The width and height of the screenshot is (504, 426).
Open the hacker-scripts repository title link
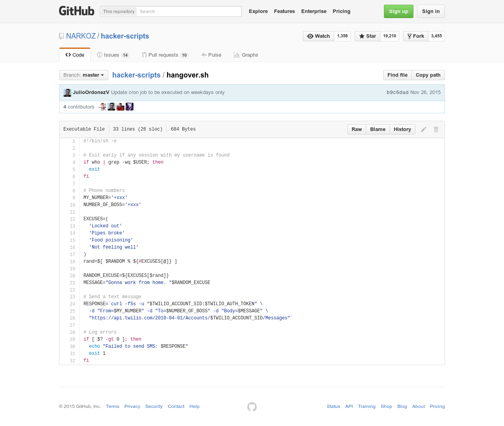coord(125,36)
